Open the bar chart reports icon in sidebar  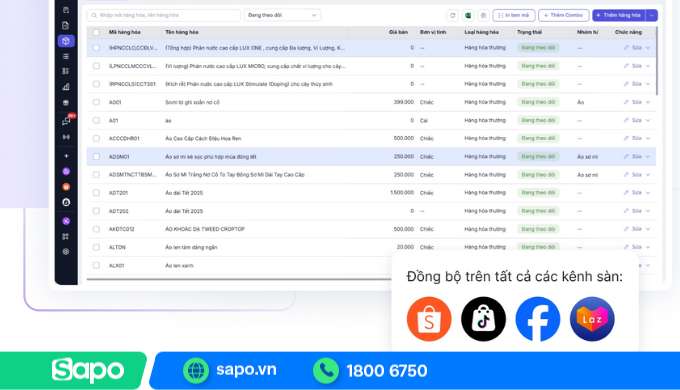click(66, 87)
